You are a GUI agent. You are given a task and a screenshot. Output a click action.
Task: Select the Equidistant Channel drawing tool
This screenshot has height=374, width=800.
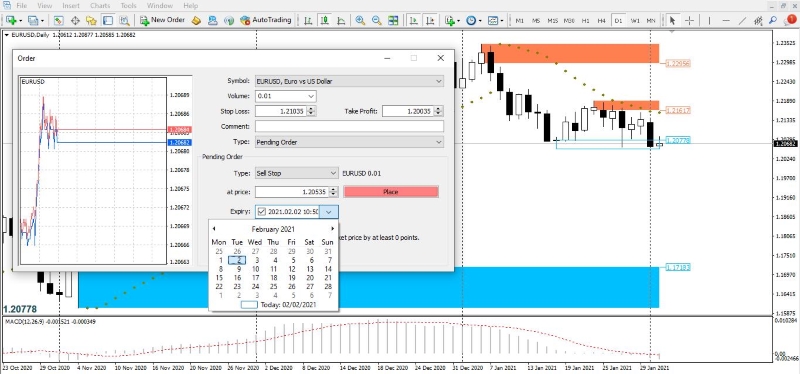click(759, 20)
